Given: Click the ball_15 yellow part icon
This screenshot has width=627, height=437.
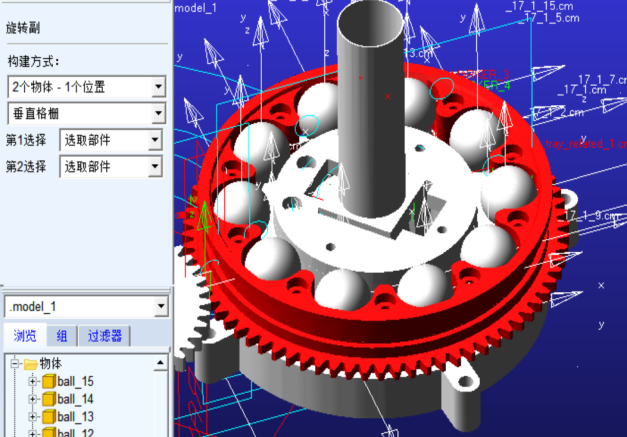Looking at the screenshot, I should tap(49, 381).
